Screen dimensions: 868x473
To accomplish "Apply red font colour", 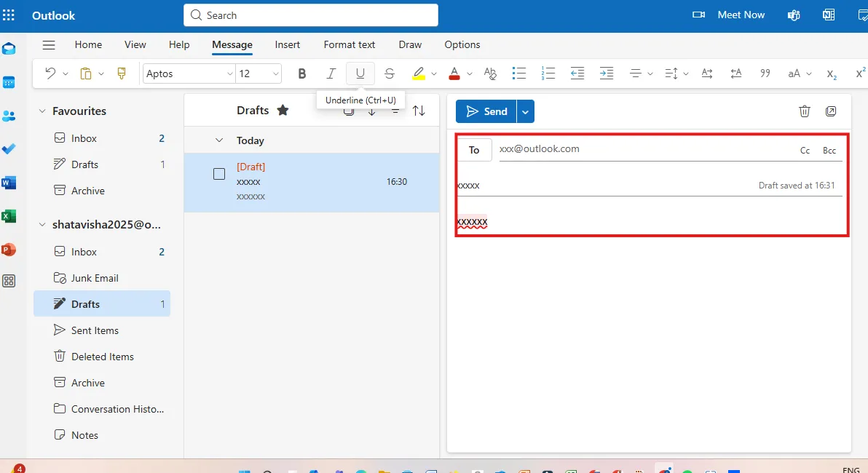I will pyautogui.click(x=454, y=73).
